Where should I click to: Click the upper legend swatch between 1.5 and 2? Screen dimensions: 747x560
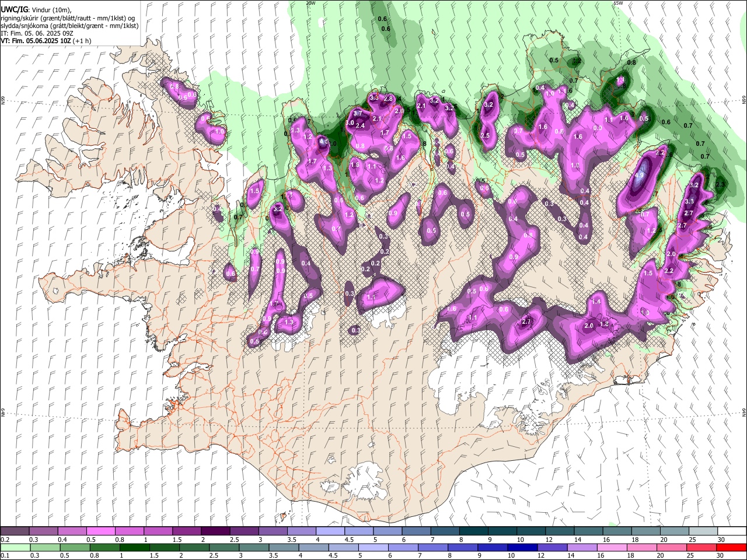(x=187, y=531)
